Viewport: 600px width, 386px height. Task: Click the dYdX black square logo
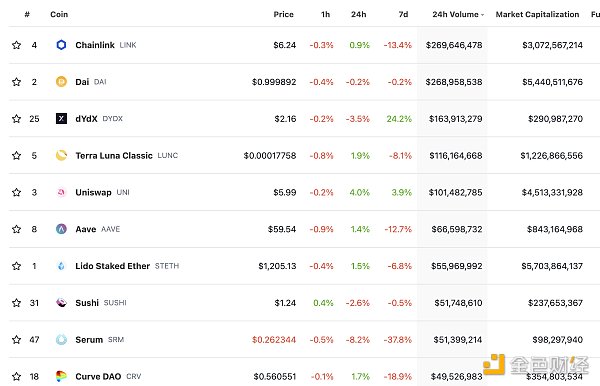tap(61, 119)
